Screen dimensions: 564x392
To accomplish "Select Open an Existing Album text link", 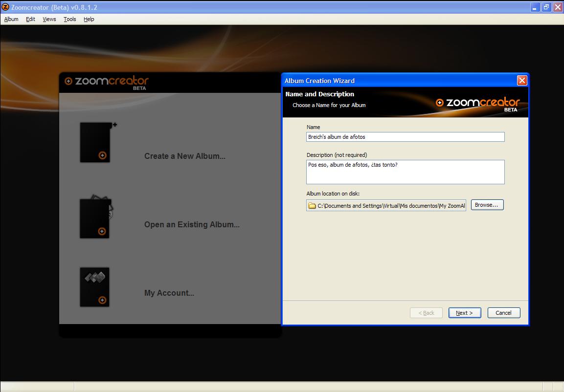I will pyautogui.click(x=192, y=224).
